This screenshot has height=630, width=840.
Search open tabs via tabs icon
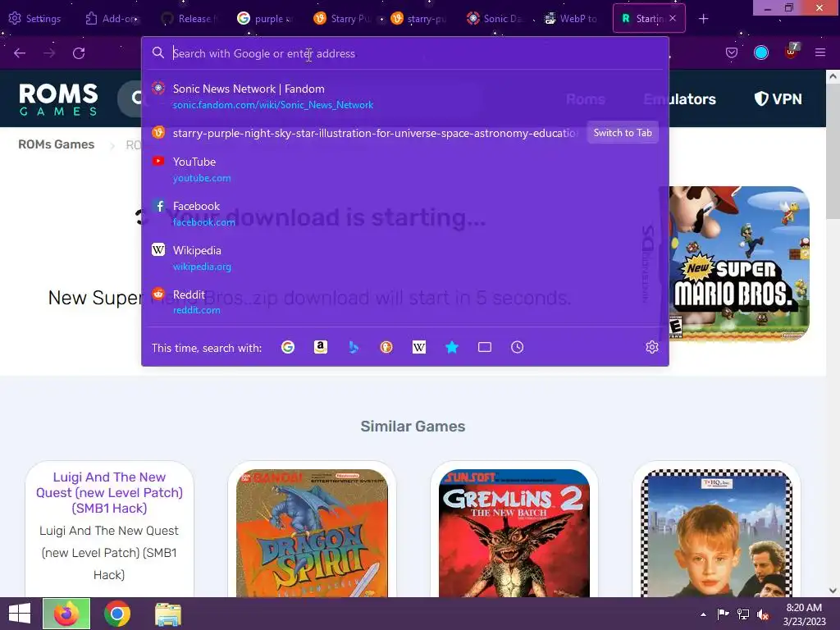pyautogui.click(x=484, y=347)
